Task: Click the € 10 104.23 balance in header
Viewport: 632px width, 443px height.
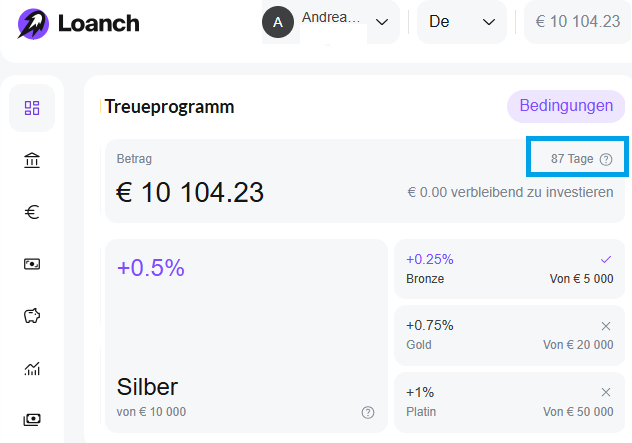Action: click(578, 22)
